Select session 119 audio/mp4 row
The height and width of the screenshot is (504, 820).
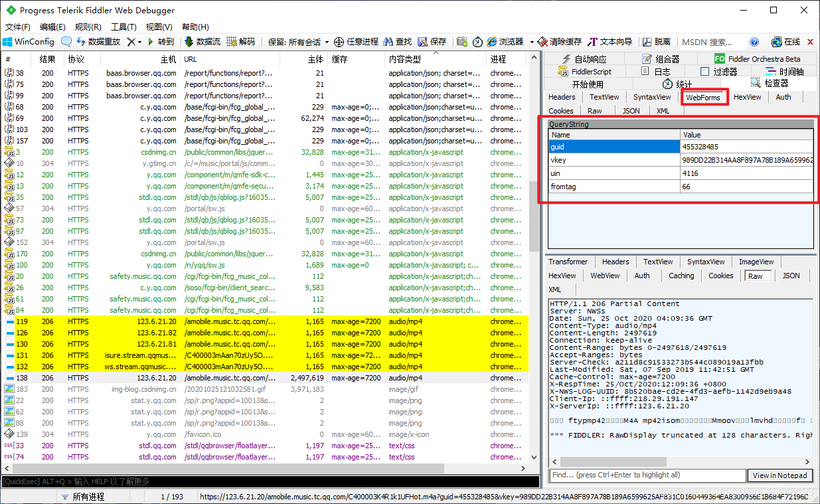click(x=264, y=321)
